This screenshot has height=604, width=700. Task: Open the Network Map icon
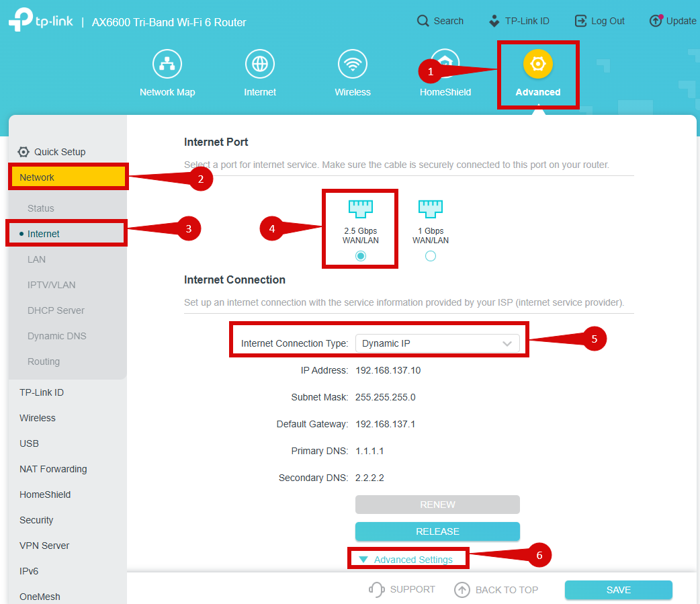[x=167, y=64]
